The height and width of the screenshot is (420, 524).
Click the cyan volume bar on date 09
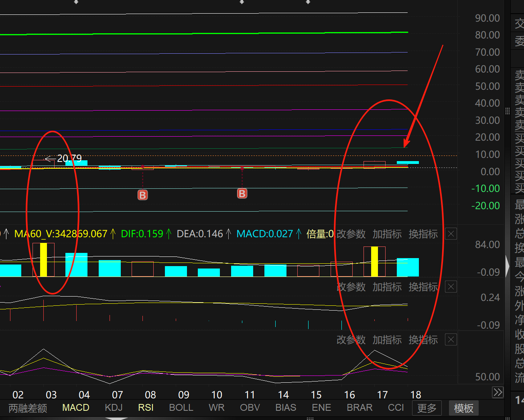coord(176,271)
